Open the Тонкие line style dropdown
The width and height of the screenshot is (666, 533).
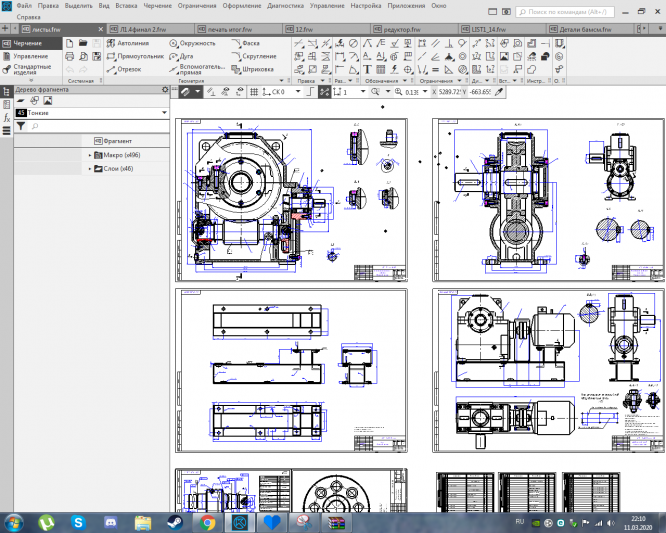point(164,114)
